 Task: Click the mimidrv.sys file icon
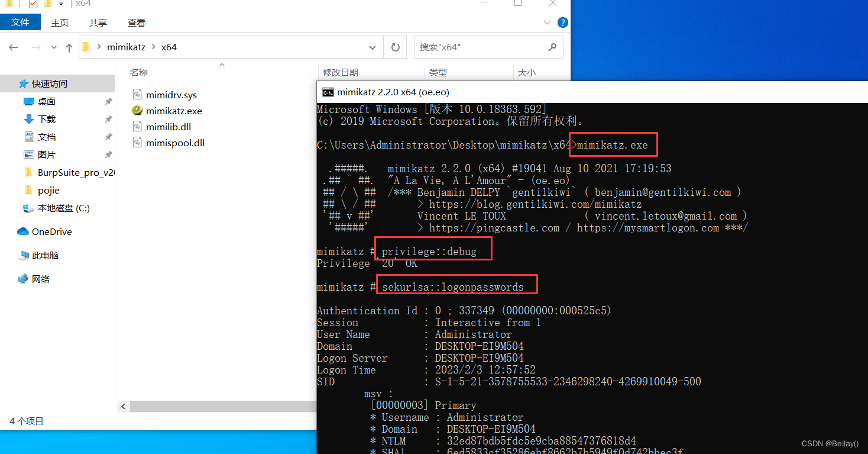pos(137,95)
